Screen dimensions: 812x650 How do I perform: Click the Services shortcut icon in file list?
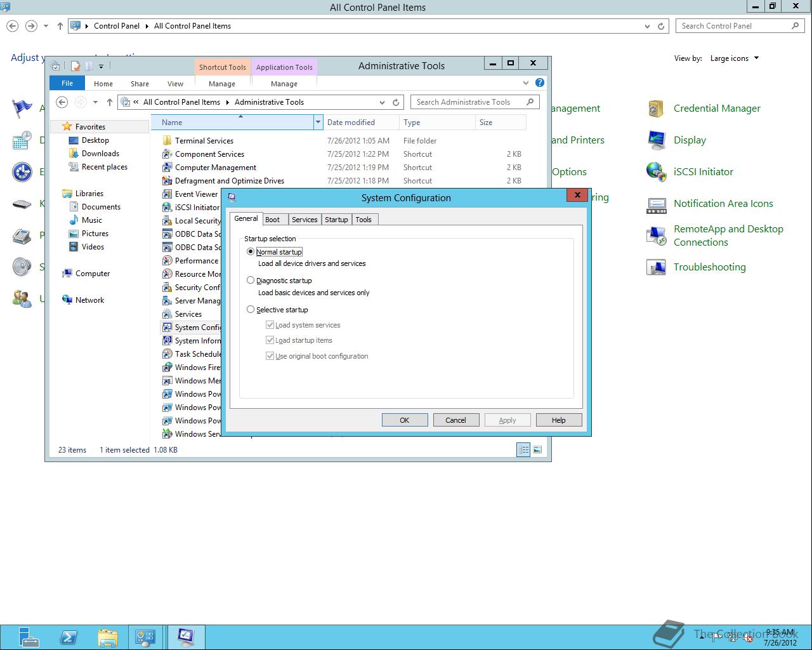tap(167, 314)
